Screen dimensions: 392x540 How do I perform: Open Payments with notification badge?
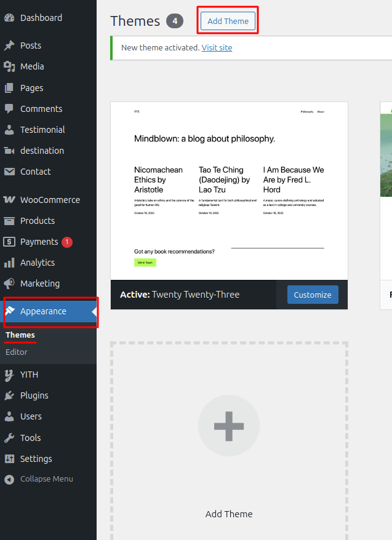[39, 242]
